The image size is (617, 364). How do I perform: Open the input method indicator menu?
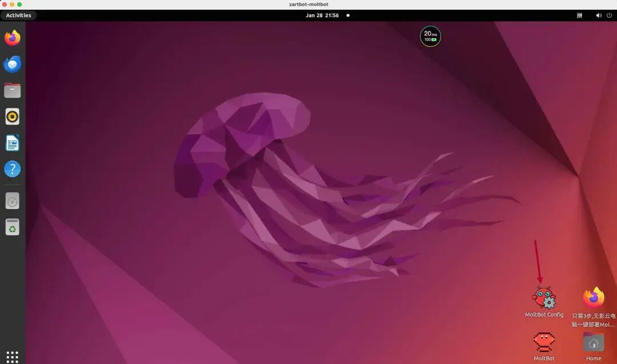pos(579,15)
